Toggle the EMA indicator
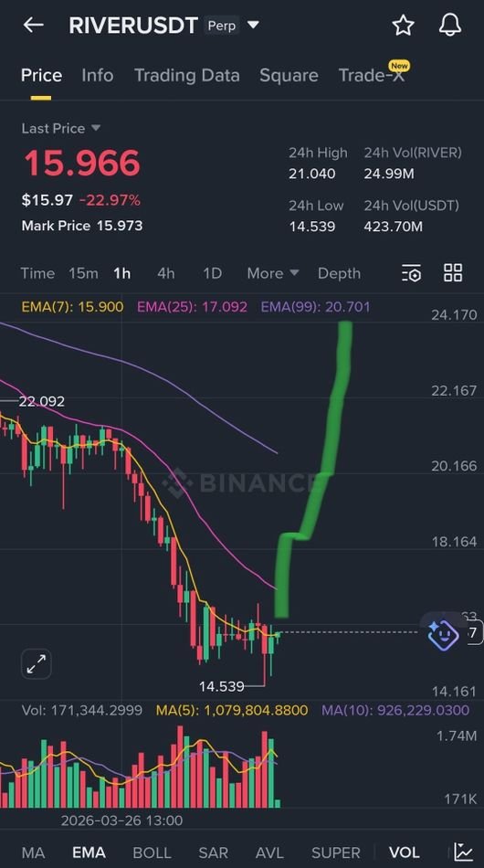This screenshot has width=484, height=868. pyautogui.click(x=89, y=852)
